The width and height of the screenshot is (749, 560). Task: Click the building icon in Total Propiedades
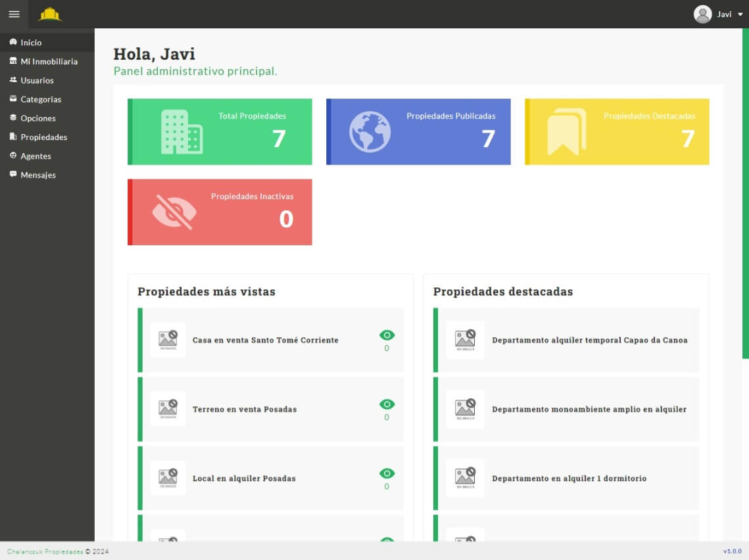[181, 132]
